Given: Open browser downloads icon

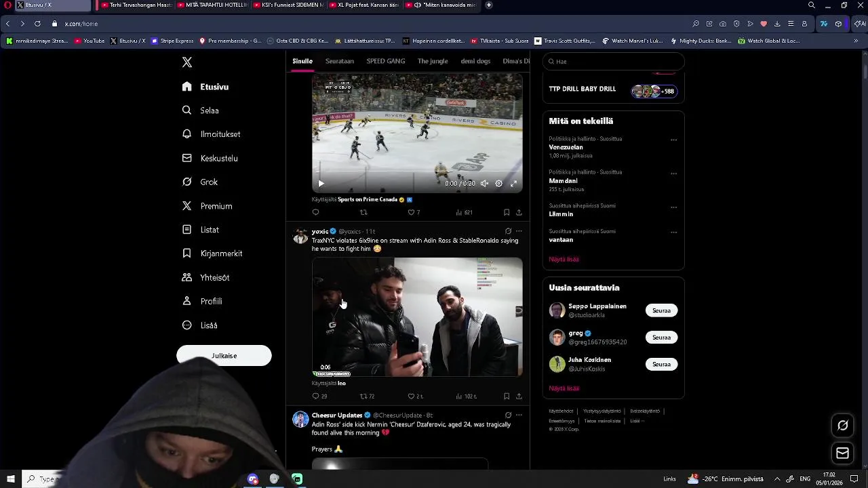Looking at the screenshot, I should (777, 24).
